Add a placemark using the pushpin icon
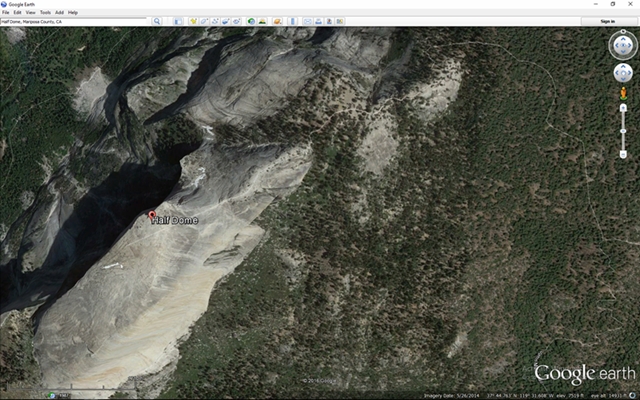 point(192,21)
